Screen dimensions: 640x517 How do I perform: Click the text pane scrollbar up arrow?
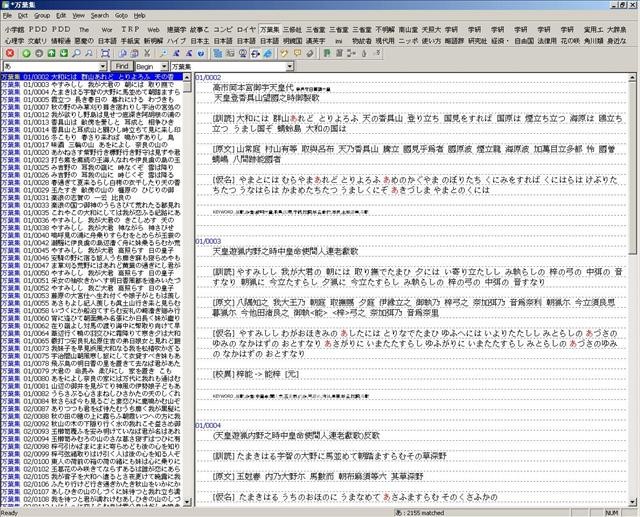[632, 77]
